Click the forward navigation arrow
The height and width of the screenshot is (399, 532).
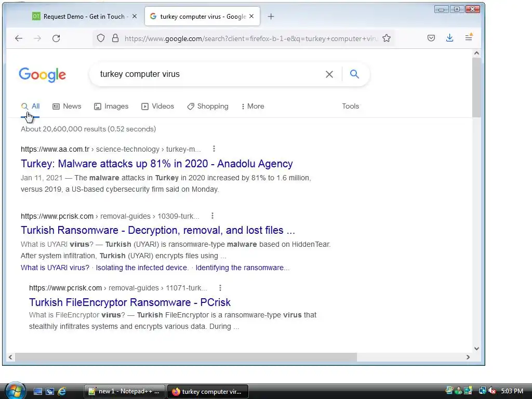[x=37, y=38]
